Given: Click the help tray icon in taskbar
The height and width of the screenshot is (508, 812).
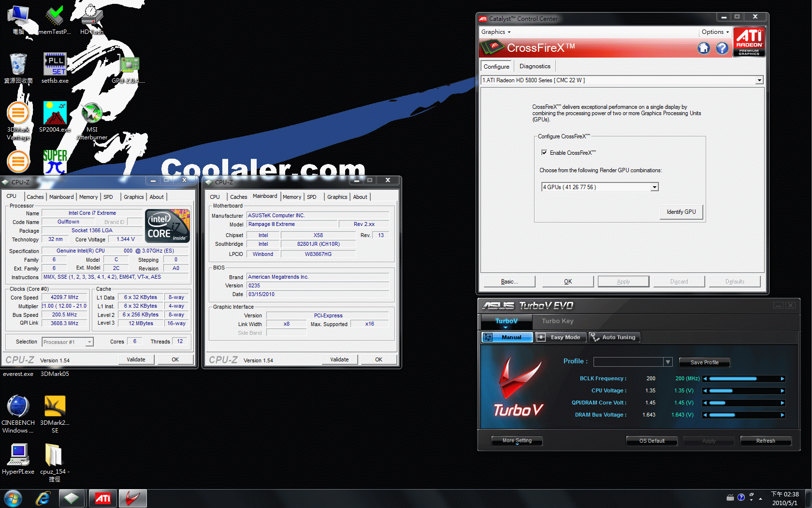Looking at the screenshot, I should pyautogui.click(x=741, y=497).
